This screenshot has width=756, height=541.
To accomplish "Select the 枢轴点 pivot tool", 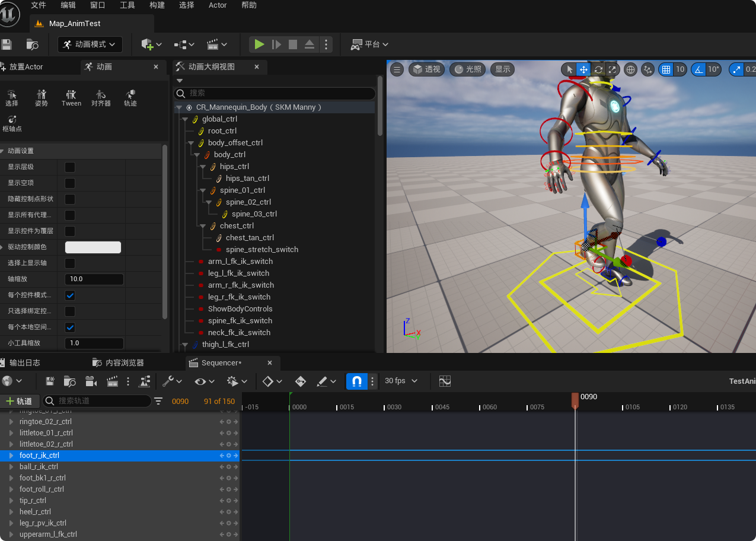I will point(12,123).
